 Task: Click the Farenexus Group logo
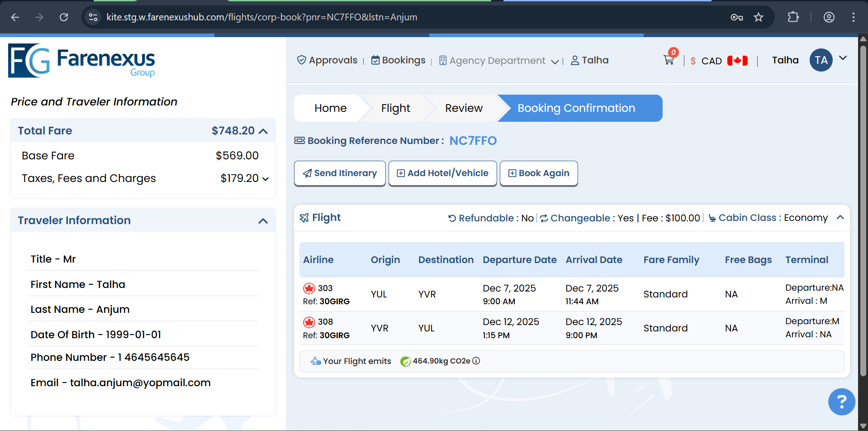[x=82, y=61]
